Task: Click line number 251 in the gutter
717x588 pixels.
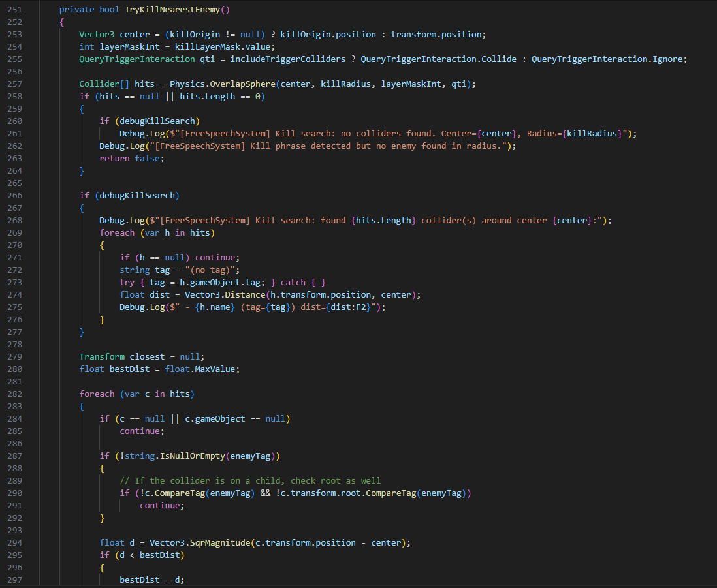Action: [x=14, y=9]
